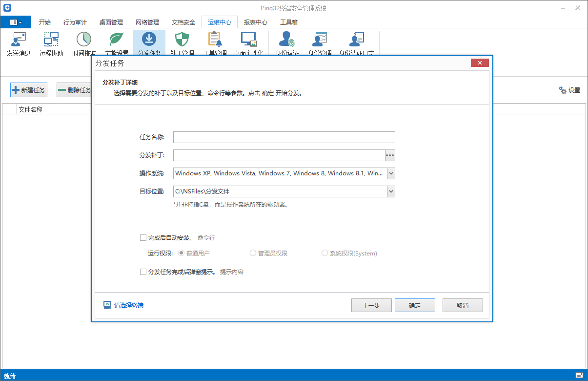Expand the 操作系统 dropdown list

click(391, 173)
